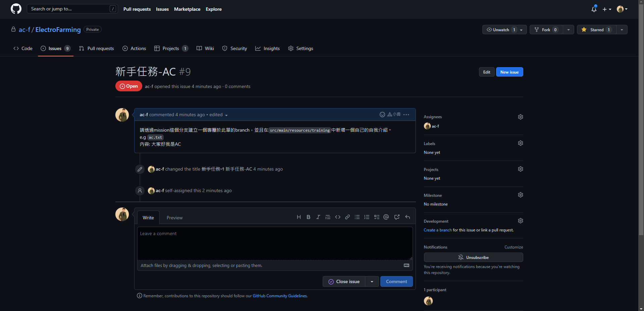This screenshot has width=644, height=311.
Task: View the Insights tab
Action: click(x=268, y=48)
